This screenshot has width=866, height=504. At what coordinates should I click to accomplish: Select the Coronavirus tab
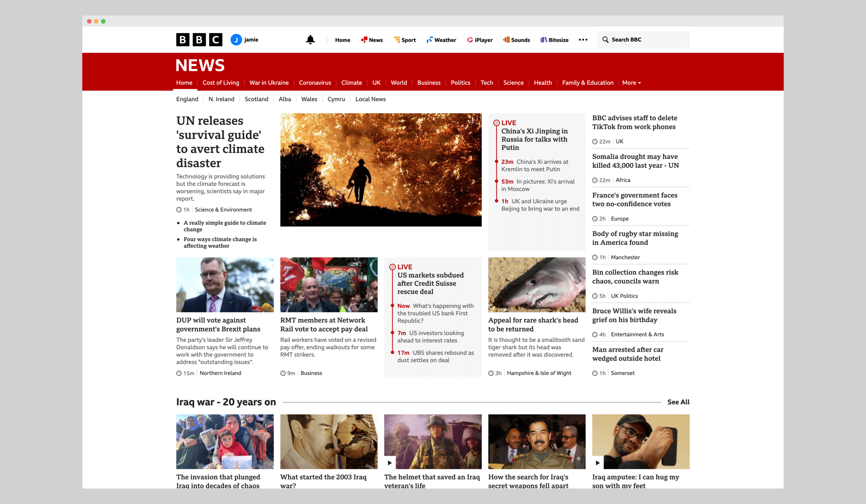click(x=315, y=83)
